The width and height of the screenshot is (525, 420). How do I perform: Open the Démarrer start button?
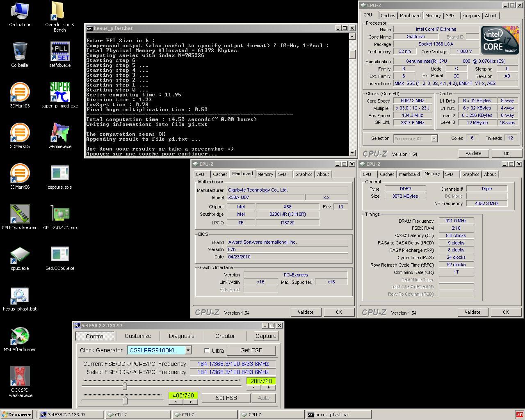coord(16,415)
